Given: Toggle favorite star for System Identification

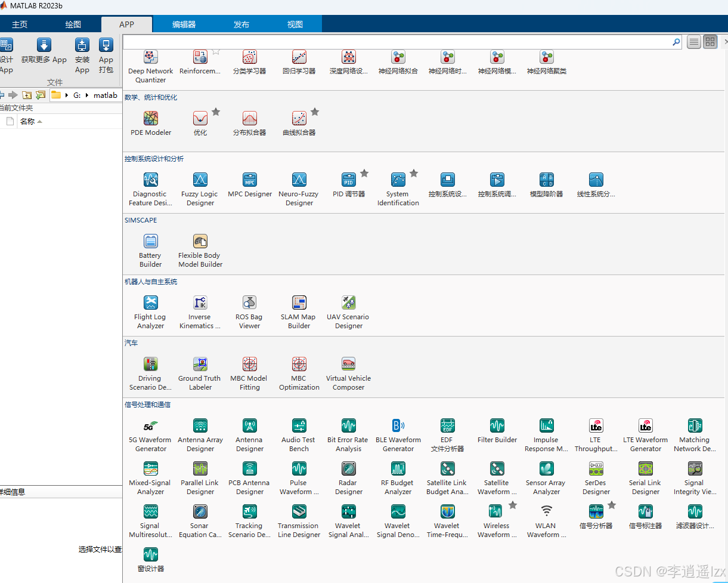Looking at the screenshot, I should click(414, 173).
